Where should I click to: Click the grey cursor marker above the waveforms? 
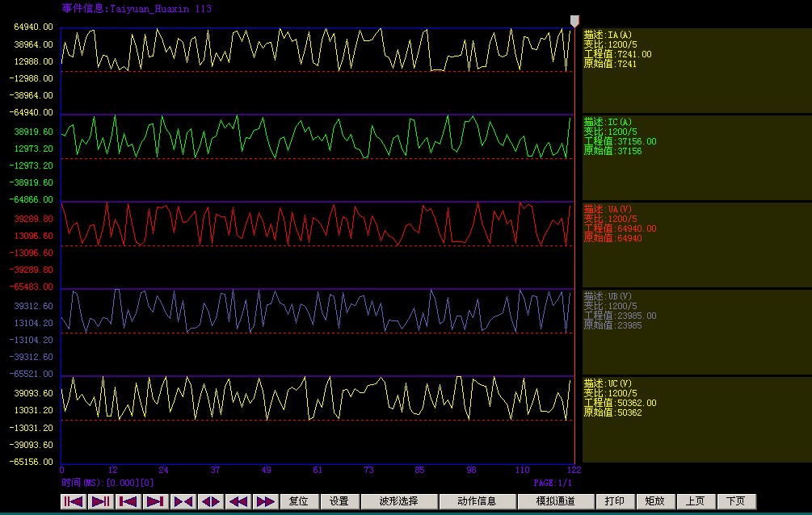pos(574,21)
